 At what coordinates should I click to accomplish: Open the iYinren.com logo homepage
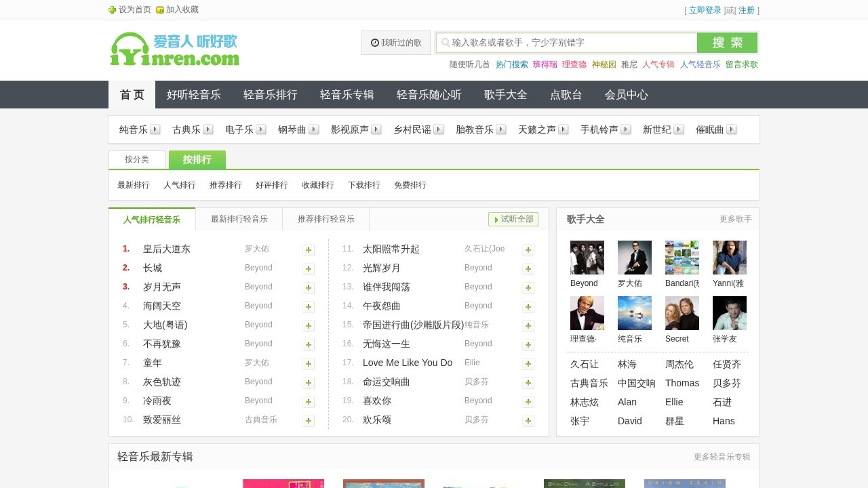coord(175,49)
